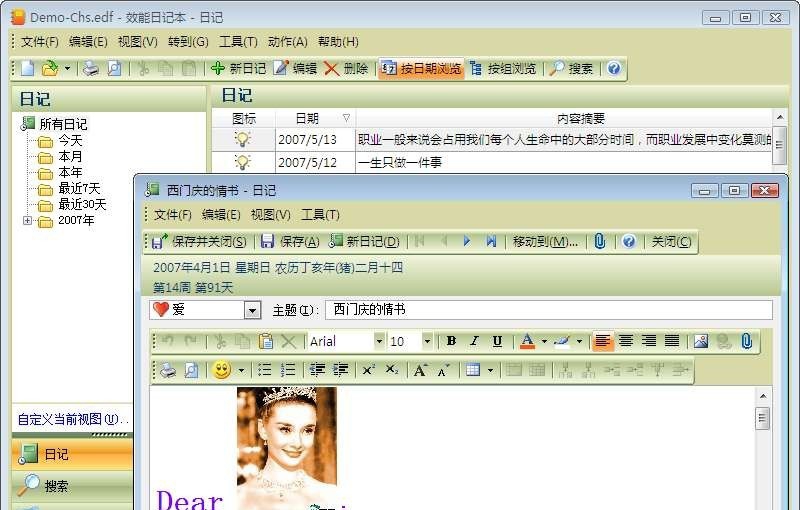Open the font size 10 dropdown

pos(428,341)
